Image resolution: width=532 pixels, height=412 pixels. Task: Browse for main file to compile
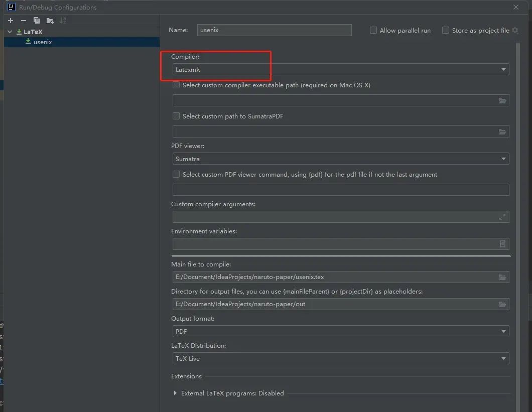[x=502, y=277]
